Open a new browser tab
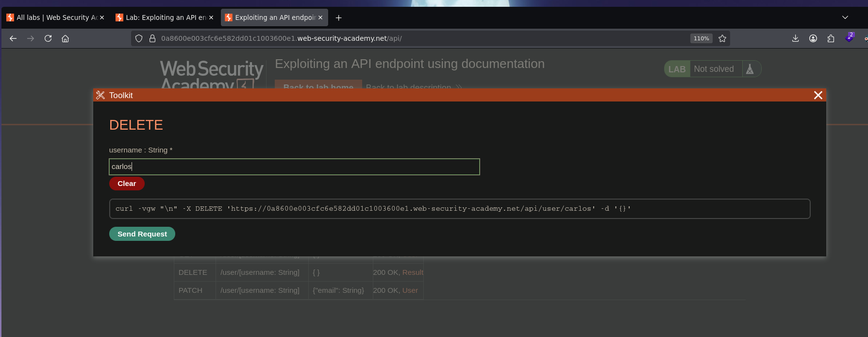The image size is (868, 337). tap(339, 17)
